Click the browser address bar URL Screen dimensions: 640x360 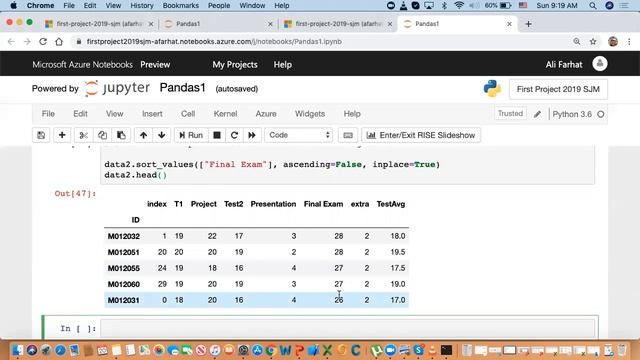[214, 42]
